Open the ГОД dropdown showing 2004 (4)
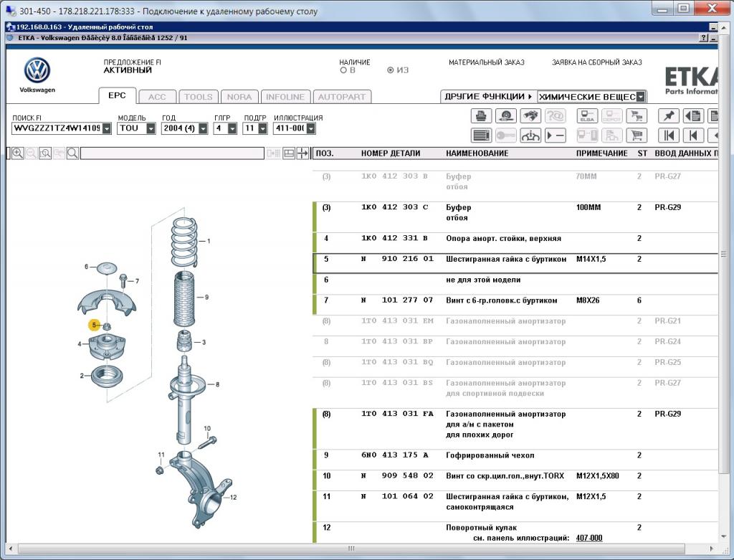Image resolution: width=734 pixels, height=560 pixels. [203, 128]
